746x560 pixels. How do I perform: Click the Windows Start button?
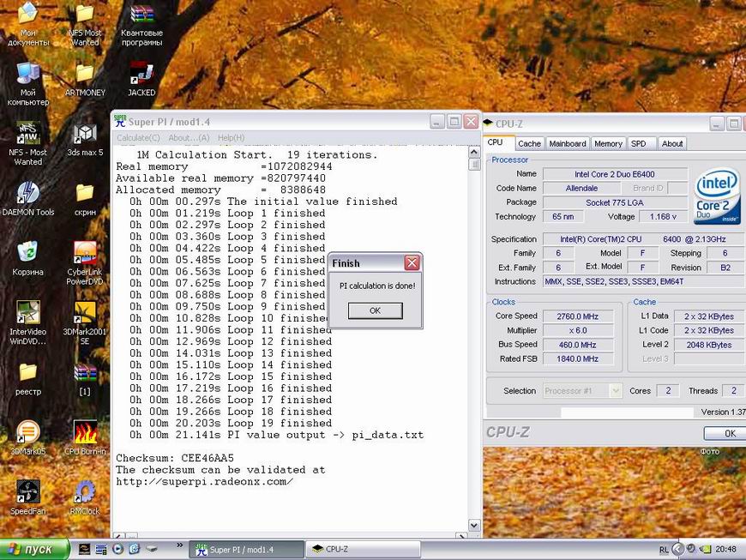(28, 549)
